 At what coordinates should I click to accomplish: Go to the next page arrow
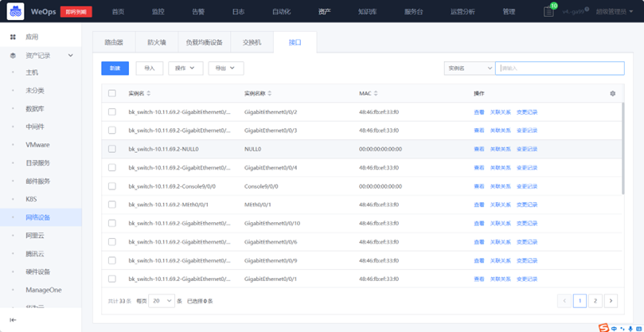[x=611, y=301]
